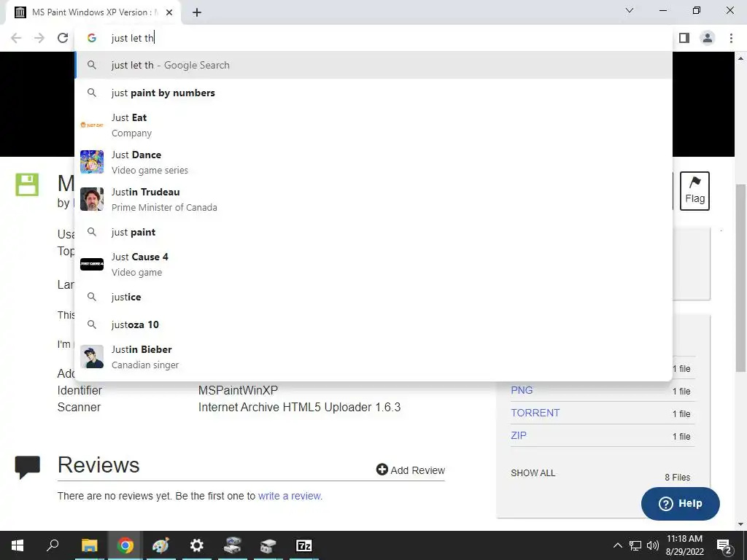Choose the 'justice' search suggestion
Viewport: 747px width, 560px height.
(373, 297)
